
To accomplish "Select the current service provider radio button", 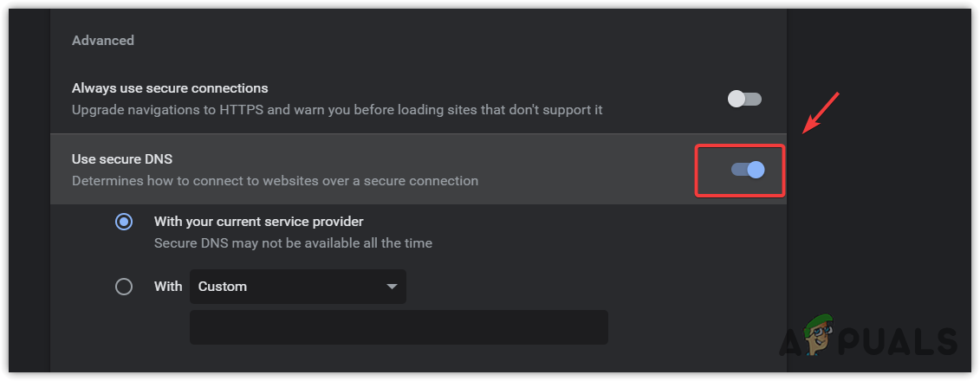I will tap(124, 222).
